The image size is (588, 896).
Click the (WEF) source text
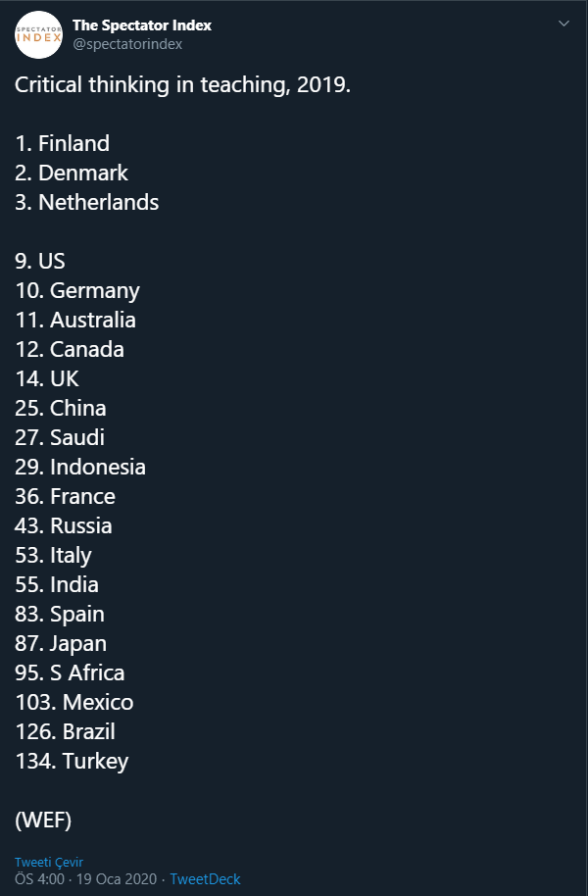[x=43, y=820]
